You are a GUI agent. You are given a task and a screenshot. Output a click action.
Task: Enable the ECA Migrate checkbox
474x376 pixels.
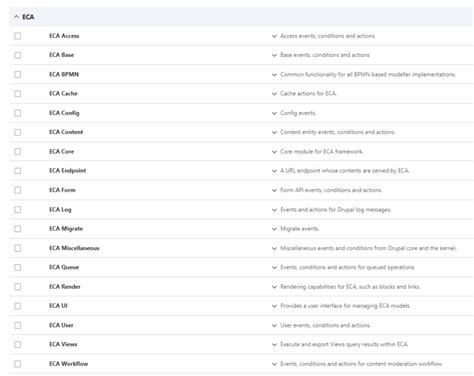coord(18,229)
